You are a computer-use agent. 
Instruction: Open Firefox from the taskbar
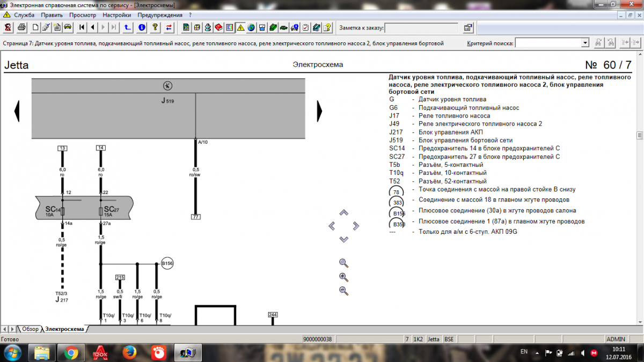point(129,353)
